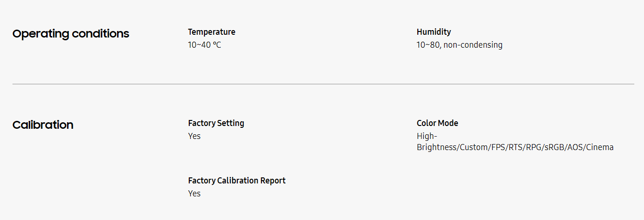Click the divider line between the sections
Image resolution: width=644 pixels, height=220 pixels.
(x=323, y=84)
